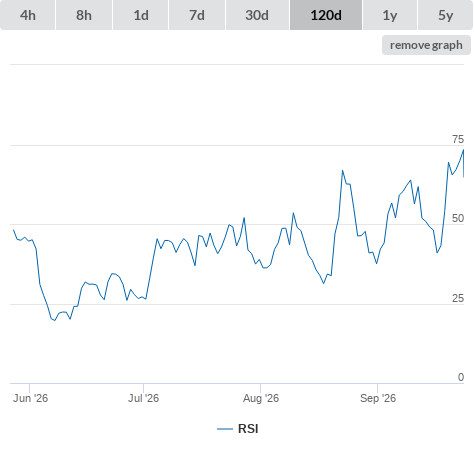
Task: Click the 50 level gridline label
Action: click(x=458, y=218)
